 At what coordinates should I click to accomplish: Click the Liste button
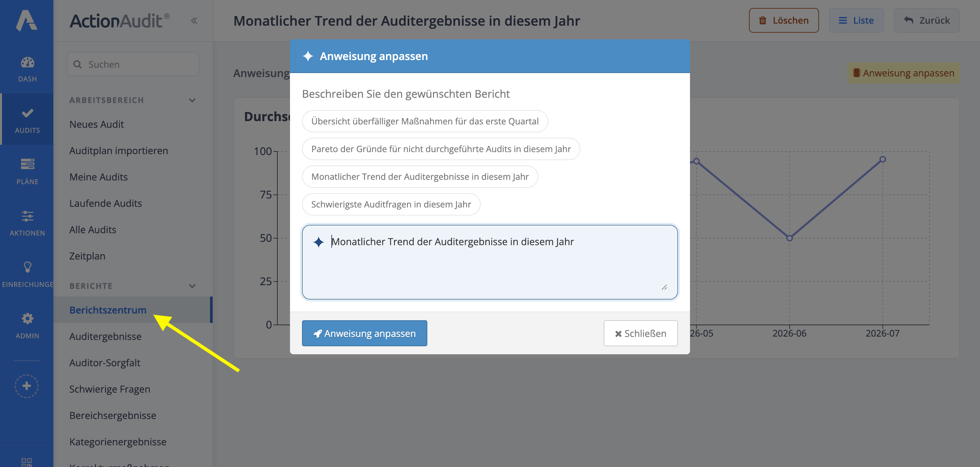coord(856,21)
